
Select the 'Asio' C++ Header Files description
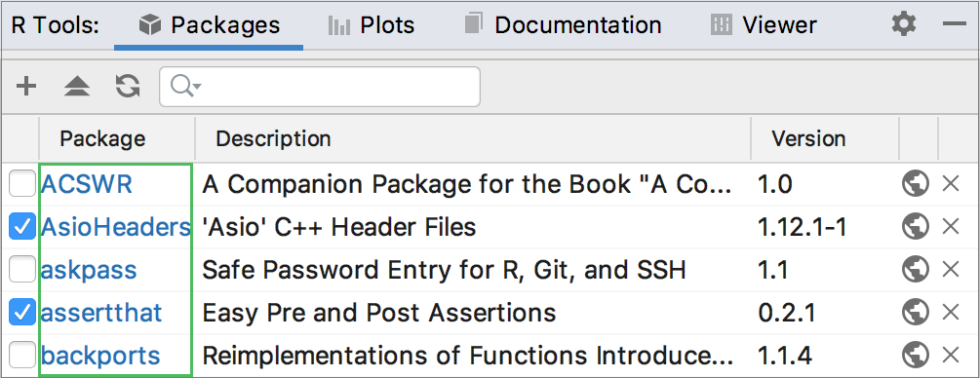click(339, 227)
